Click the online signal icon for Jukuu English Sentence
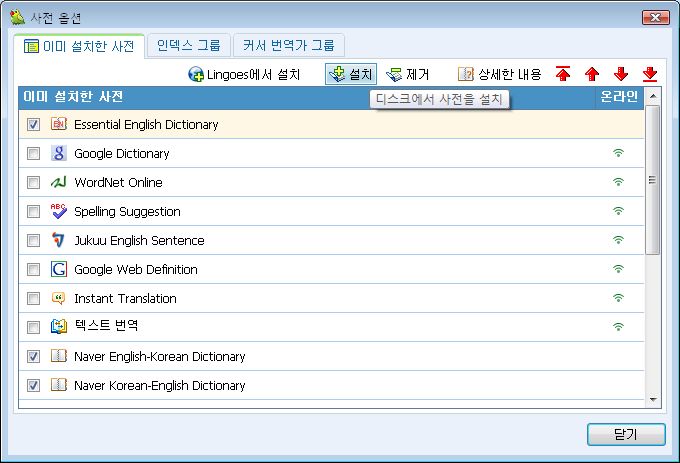 pyautogui.click(x=618, y=240)
